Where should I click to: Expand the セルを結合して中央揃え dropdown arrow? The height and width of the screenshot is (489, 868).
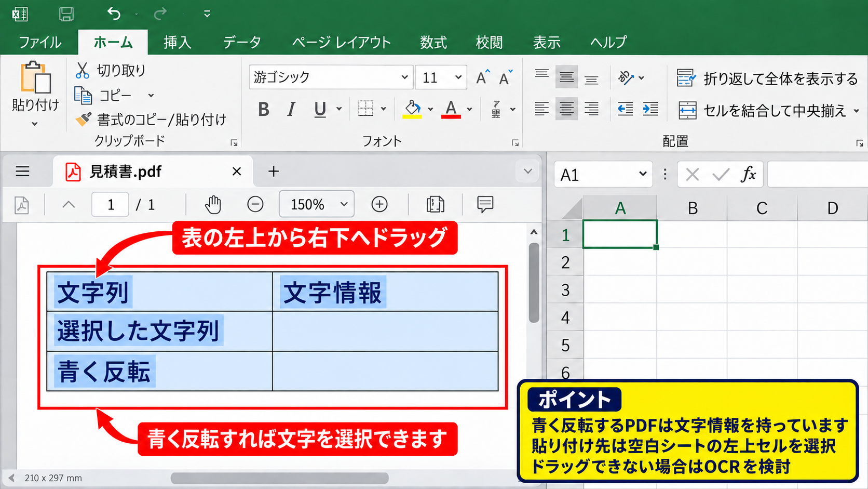click(x=856, y=110)
